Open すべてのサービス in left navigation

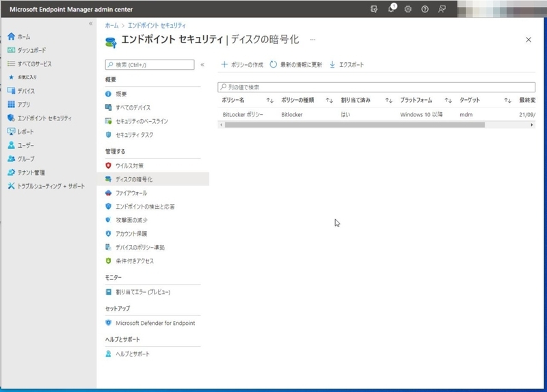pos(34,64)
